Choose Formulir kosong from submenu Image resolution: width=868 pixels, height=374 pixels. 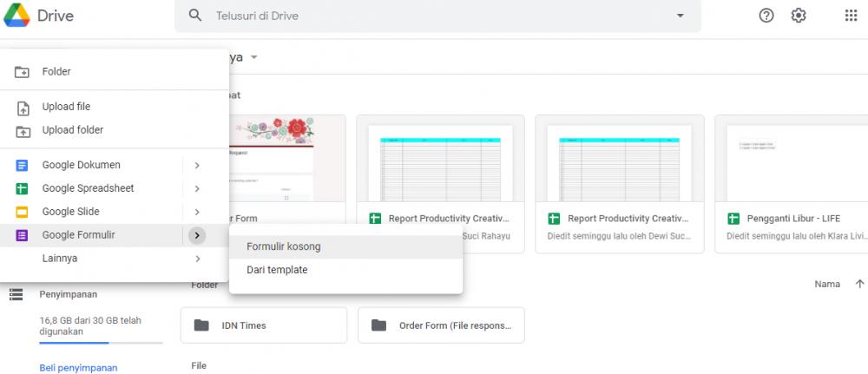point(346,246)
